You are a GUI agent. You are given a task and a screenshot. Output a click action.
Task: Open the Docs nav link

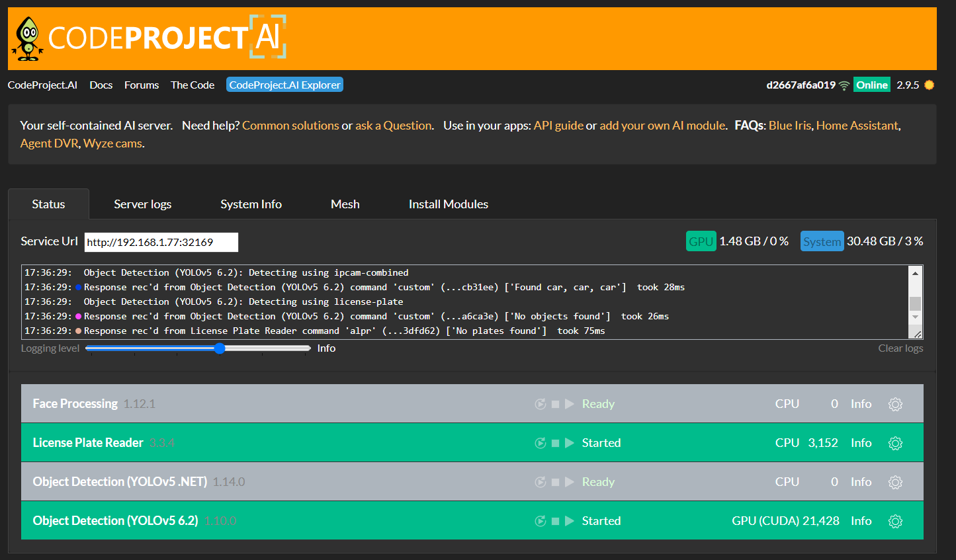(x=101, y=85)
